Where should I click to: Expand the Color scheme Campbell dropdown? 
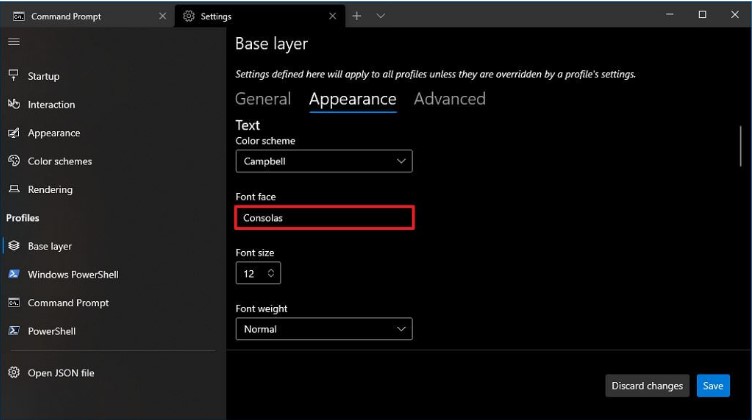(x=324, y=161)
